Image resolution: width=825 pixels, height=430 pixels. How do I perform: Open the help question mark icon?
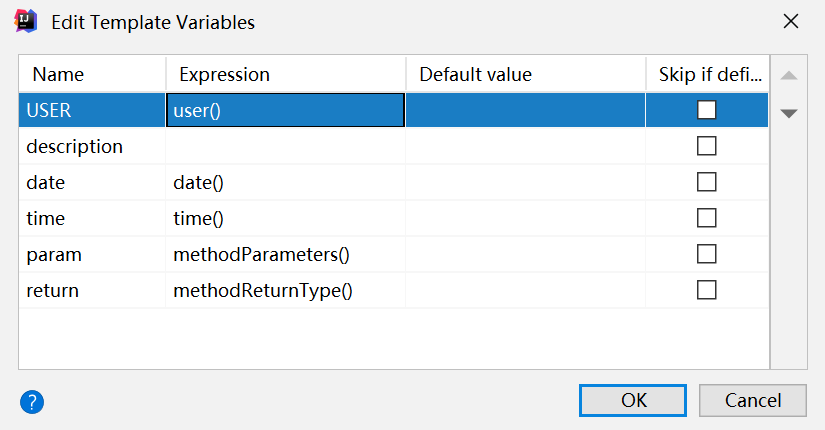click(x=32, y=402)
